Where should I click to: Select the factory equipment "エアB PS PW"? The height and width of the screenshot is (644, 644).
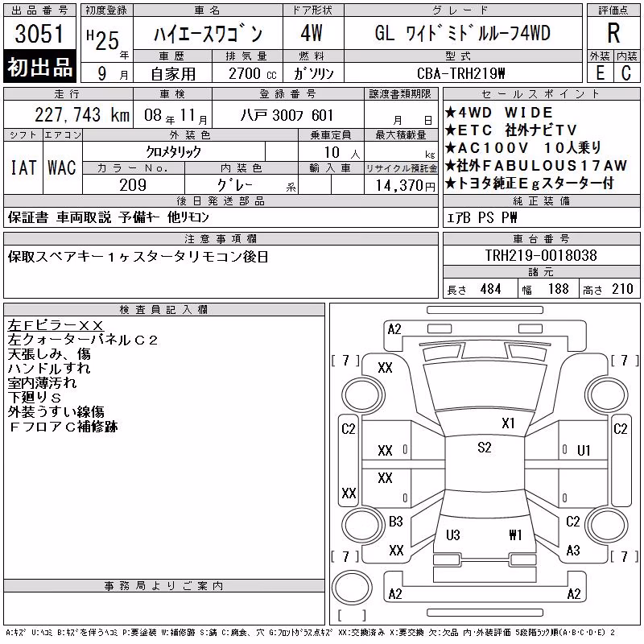tap(481, 217)
